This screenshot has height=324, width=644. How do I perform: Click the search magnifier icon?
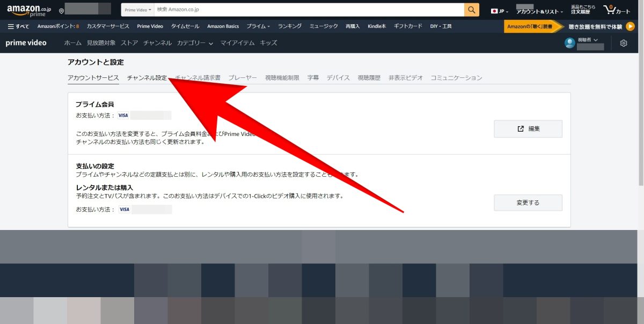[x=471, y=9]
